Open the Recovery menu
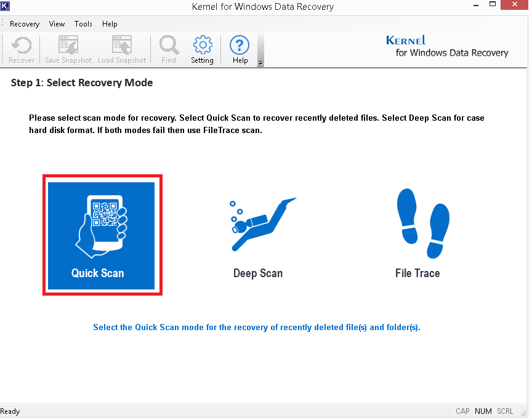Screen dimensions: 532x420 point(25,24)
